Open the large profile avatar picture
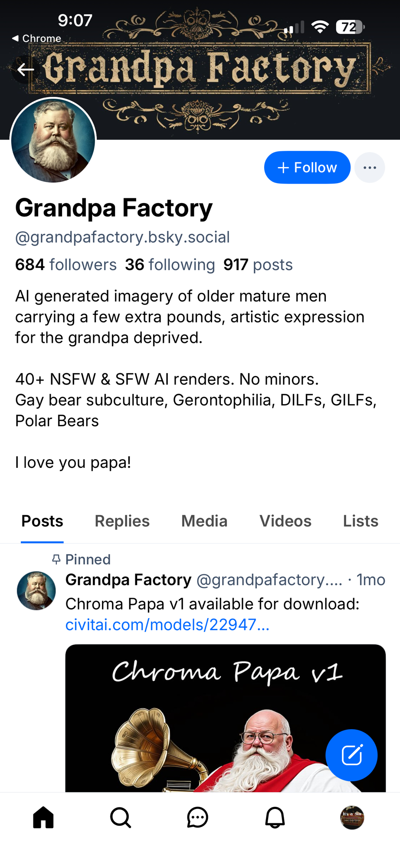Viewport: 400px width, 868px height. pyautogui.click(x=53, y=140)
